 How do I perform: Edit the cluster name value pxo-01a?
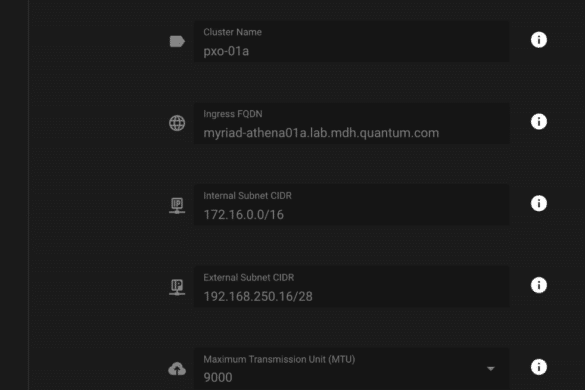coord(351,41)
